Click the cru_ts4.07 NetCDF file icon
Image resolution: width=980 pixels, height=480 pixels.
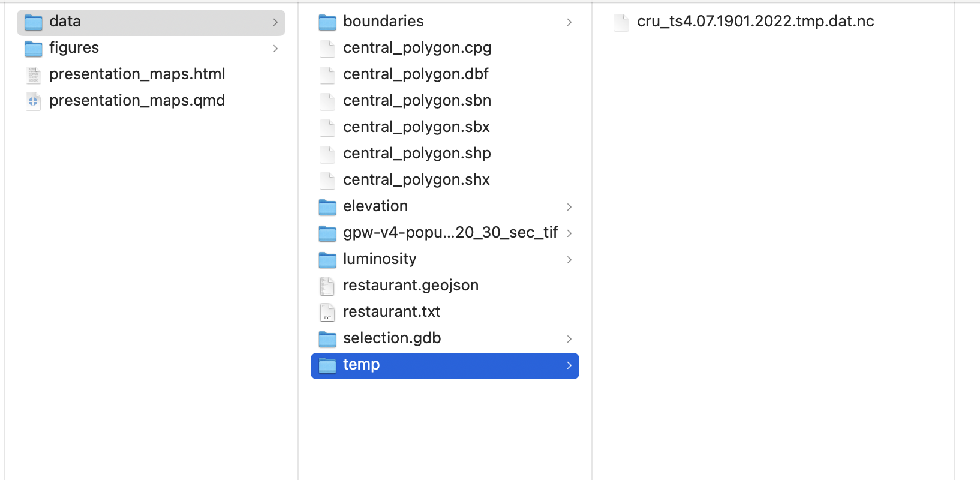(621, 22)
